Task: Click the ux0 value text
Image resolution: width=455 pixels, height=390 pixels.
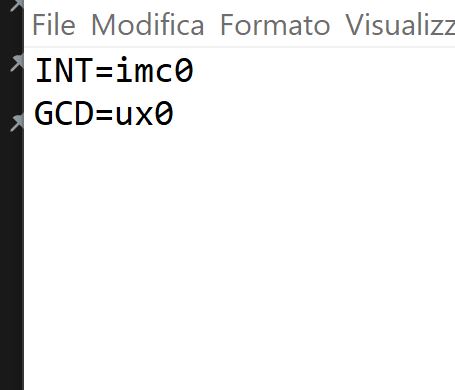Action: (x=144, y=114)
